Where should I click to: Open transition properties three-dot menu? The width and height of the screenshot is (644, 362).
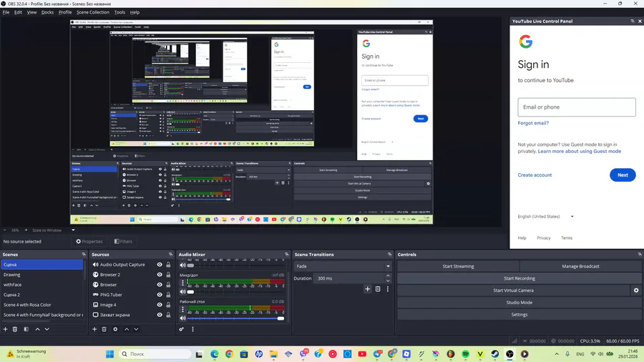point(388,289)
